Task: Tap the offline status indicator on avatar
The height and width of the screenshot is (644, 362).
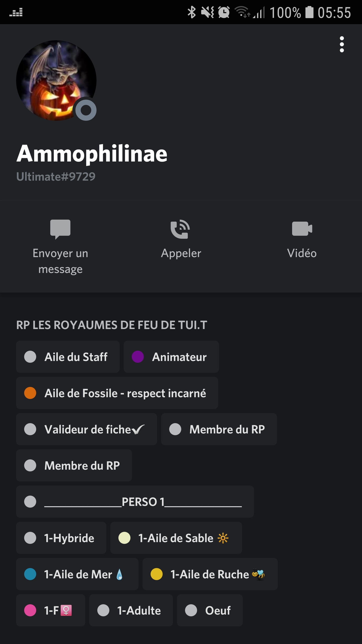Action: point(86,110)
